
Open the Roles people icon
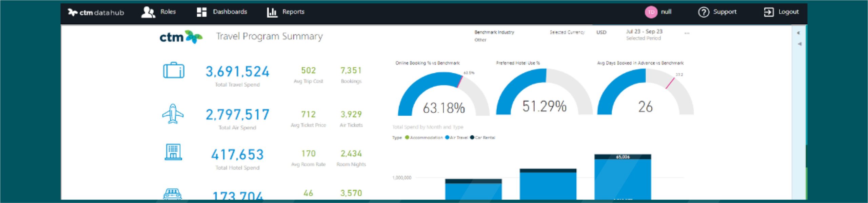(148, 12)
